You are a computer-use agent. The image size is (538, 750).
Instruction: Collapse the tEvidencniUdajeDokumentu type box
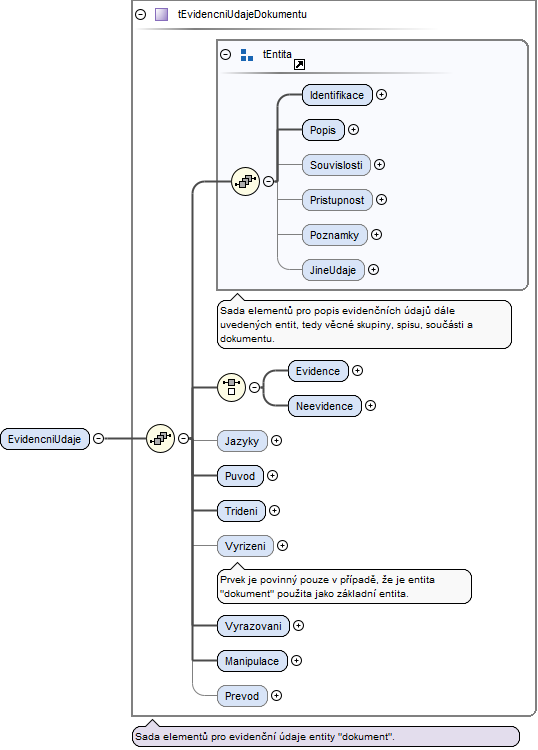[x=141, y=14]
